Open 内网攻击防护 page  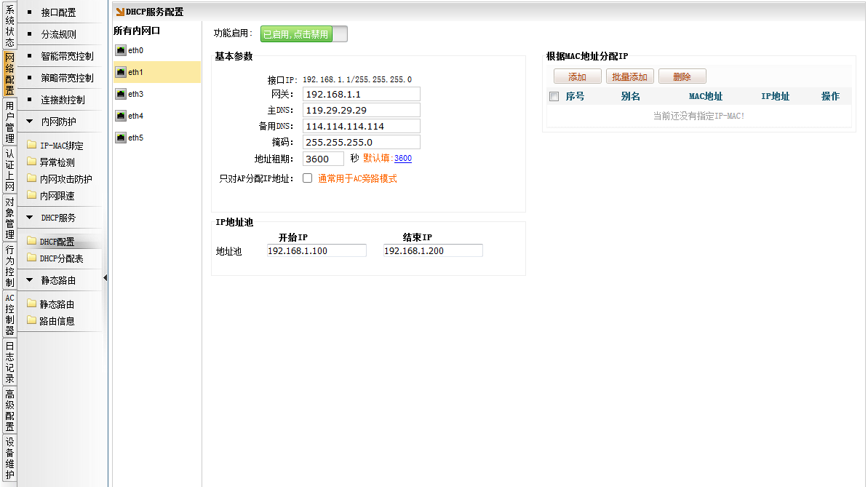66,179
